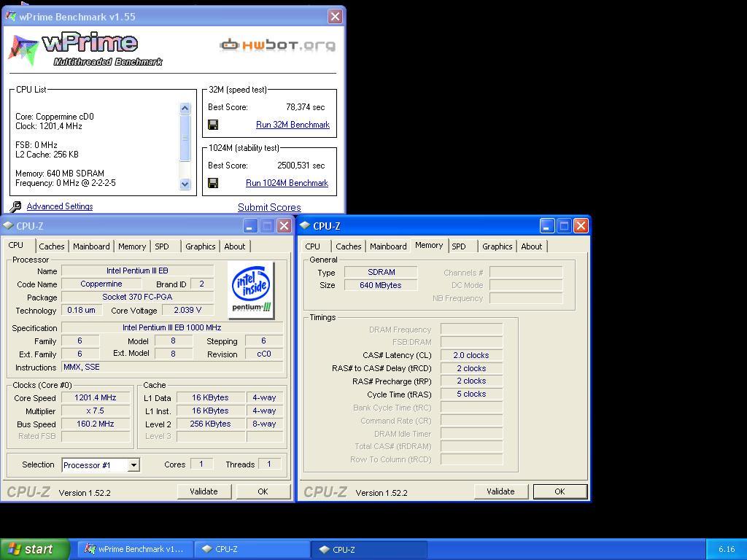Click the 32M Best Score 78,374 sec

click(306, 107)
